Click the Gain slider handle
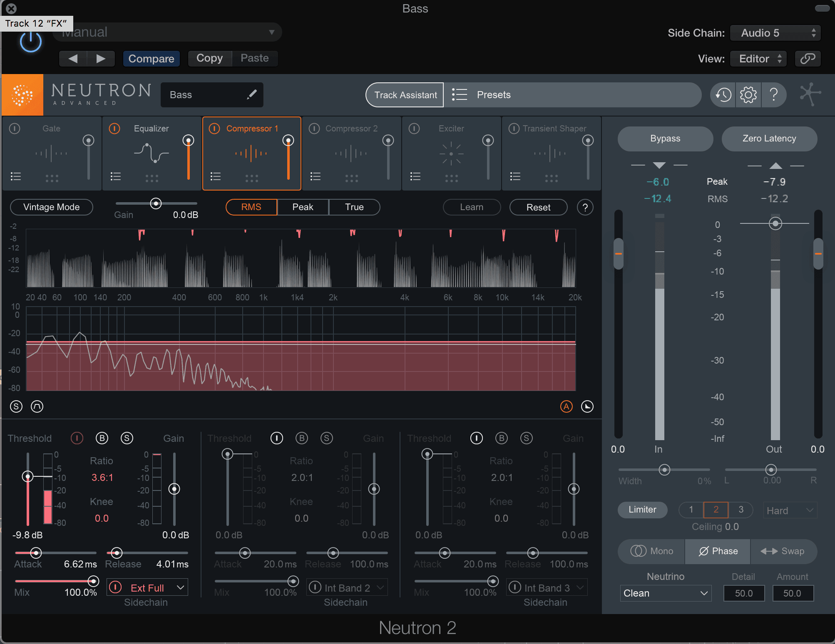The width and height of the screenshot is (835, 644). coord(156,203)
